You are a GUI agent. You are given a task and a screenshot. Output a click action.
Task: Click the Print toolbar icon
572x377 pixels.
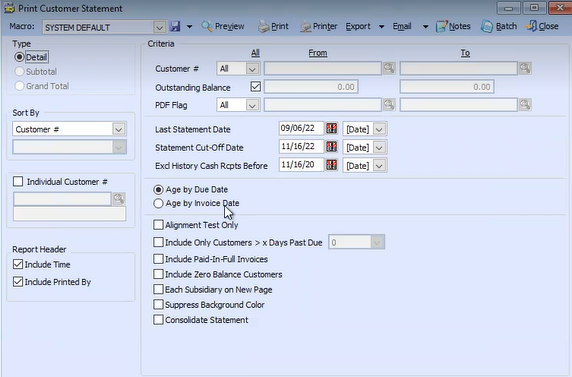[x=263, y=27]
